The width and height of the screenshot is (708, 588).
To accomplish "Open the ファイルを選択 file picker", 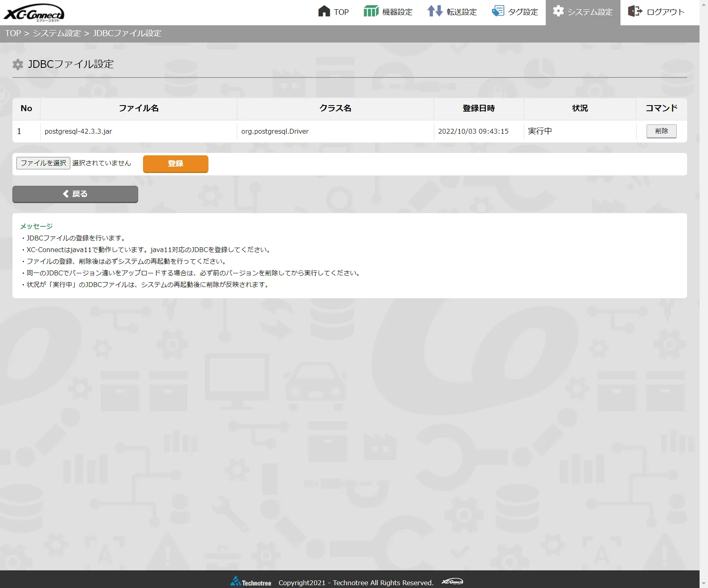I will [x=43, y=163].
